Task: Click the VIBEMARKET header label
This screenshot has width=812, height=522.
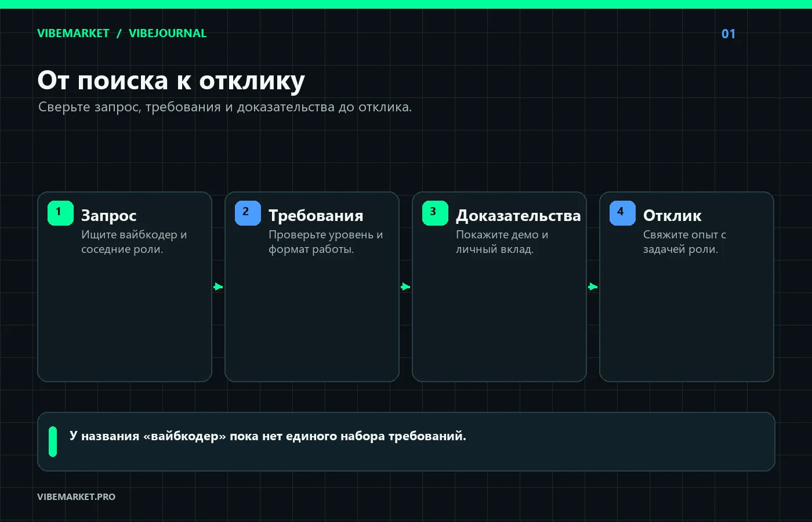Action: tap(73, 33)
